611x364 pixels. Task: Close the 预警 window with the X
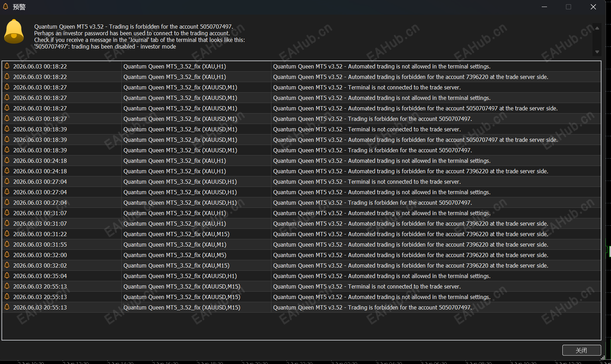(x=593, y=7)
